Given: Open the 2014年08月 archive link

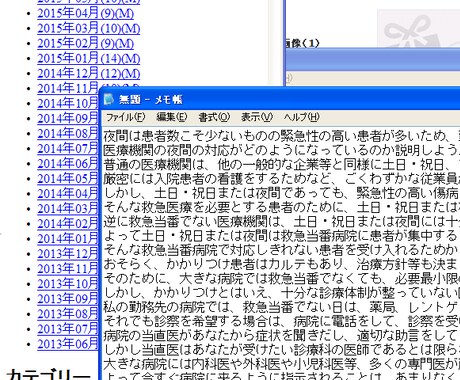Looking at the screenshot, I should tap(68, 133).
